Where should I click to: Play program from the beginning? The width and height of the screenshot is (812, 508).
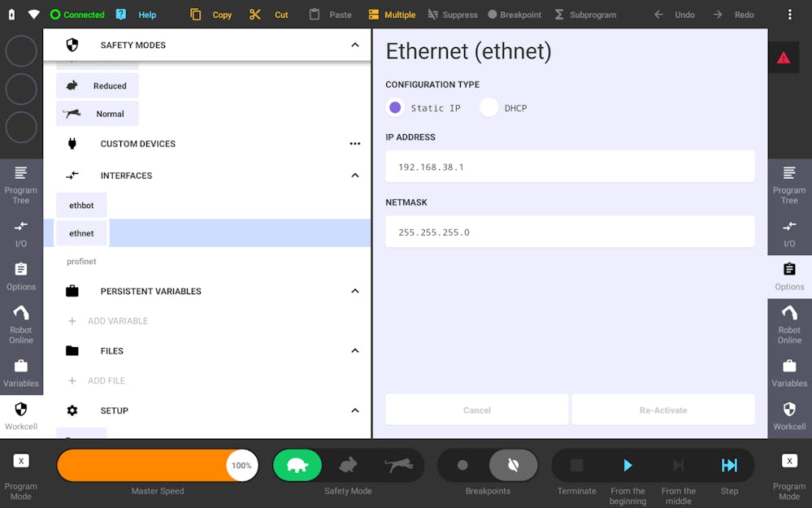click(x=627, y=465)
